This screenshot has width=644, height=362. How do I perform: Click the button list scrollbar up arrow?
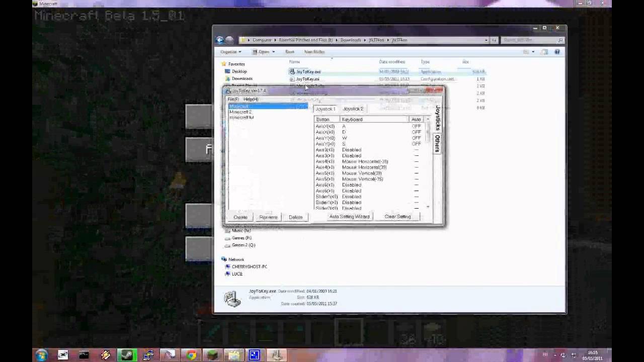click(x=428, y=120)
